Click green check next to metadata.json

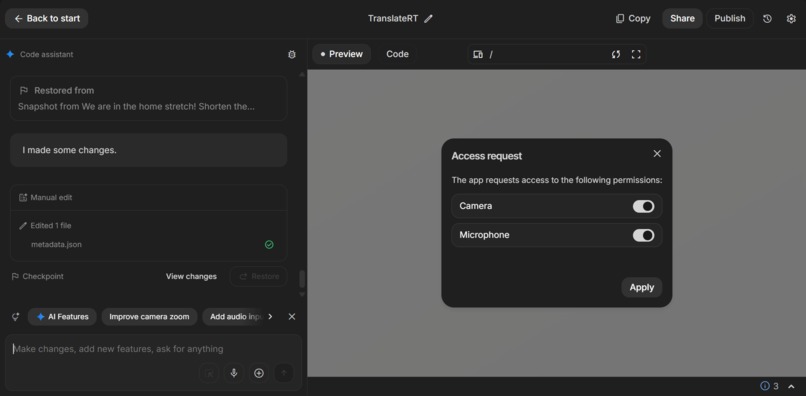pyautogui.click(x=269, y=245)
